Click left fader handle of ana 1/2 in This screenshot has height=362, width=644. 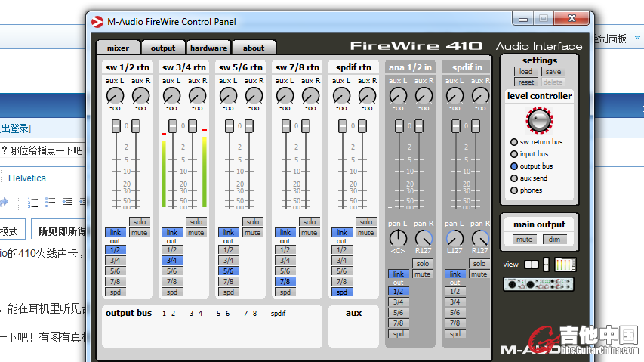399,126
